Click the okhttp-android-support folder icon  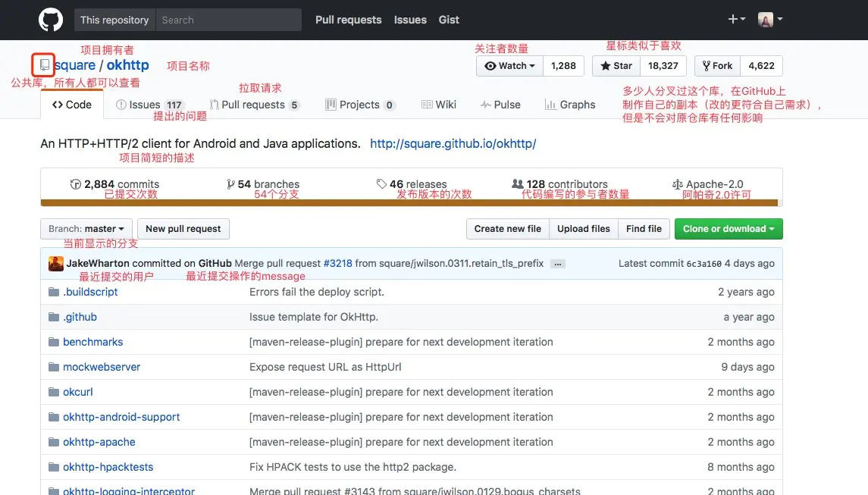[x=54, y=416]
